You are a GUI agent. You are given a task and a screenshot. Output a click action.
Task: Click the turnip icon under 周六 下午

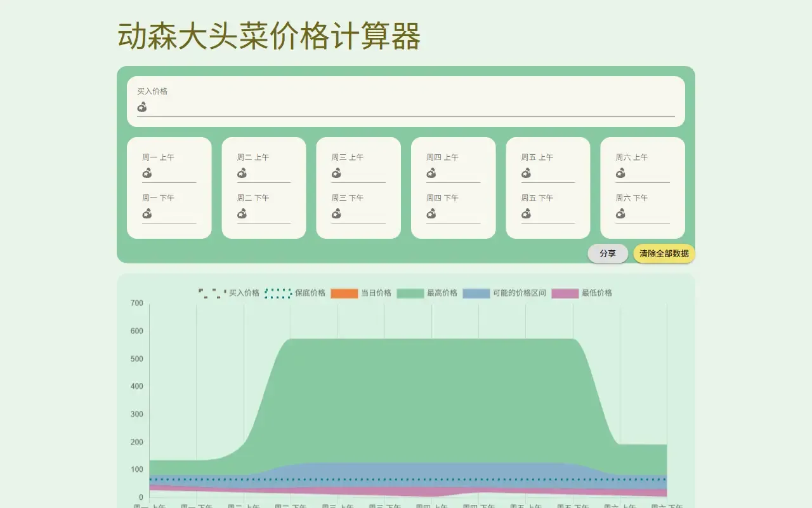620,213
